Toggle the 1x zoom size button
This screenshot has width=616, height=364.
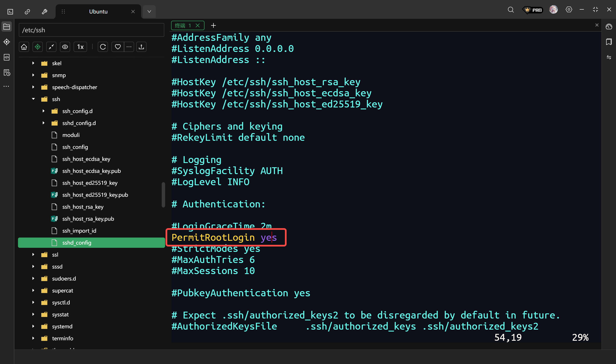coord(80,47)
